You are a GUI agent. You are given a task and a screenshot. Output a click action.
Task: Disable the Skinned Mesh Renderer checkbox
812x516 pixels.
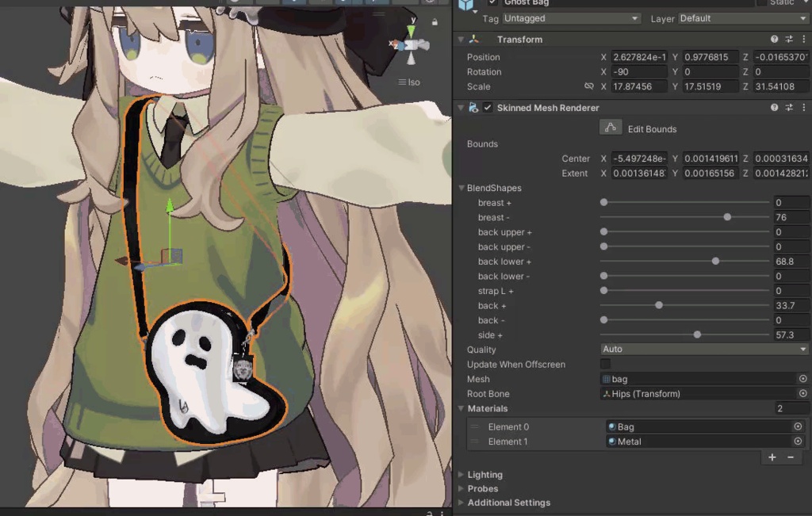488,108
